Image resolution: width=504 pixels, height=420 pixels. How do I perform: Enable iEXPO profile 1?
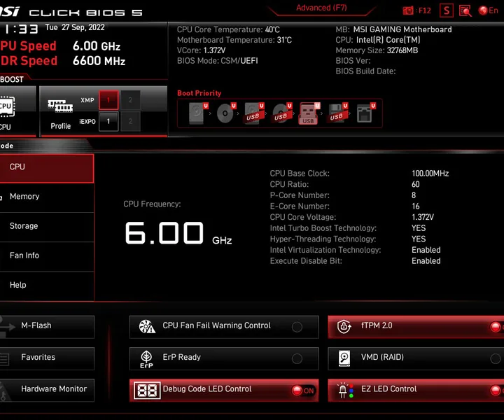[108, 121]
